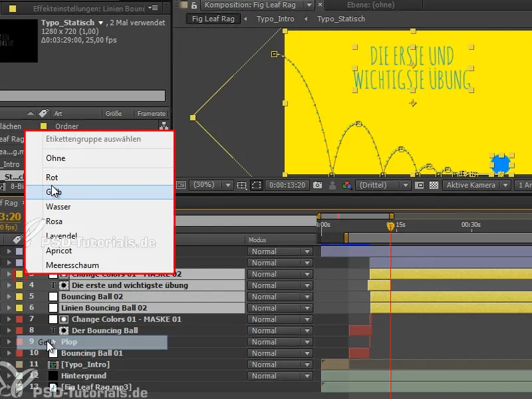Click the black solid icon of Hintergrund layer
The image size is (532, 399).
click(53, 376)
